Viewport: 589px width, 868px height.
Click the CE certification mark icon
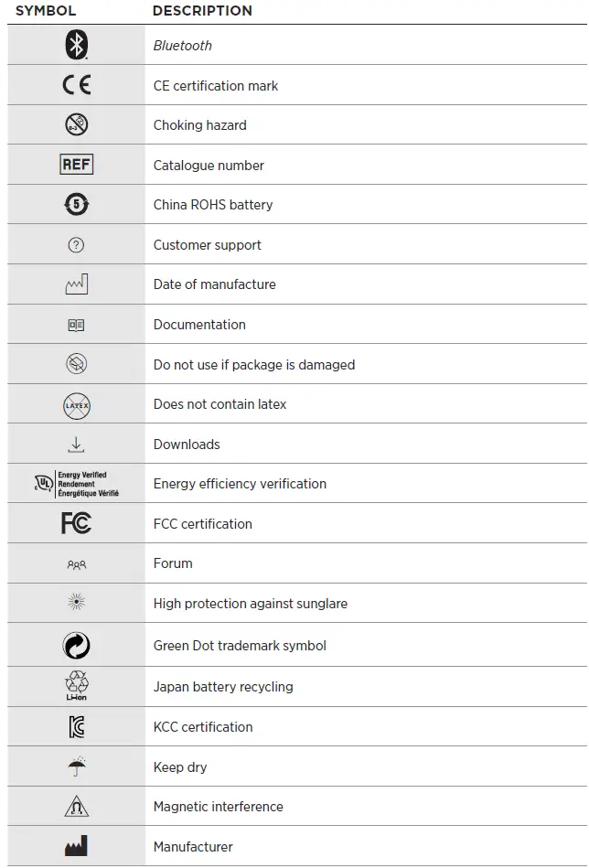(77, 85)
